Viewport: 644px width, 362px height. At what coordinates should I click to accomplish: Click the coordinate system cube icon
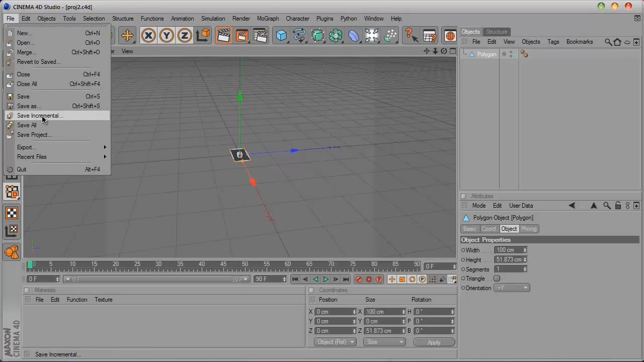[203, 35]
